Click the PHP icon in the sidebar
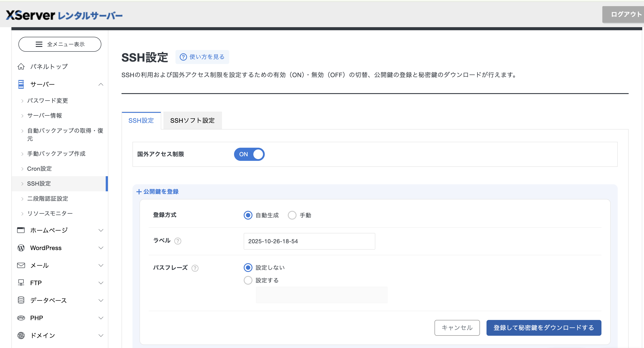 click(21, 318)
